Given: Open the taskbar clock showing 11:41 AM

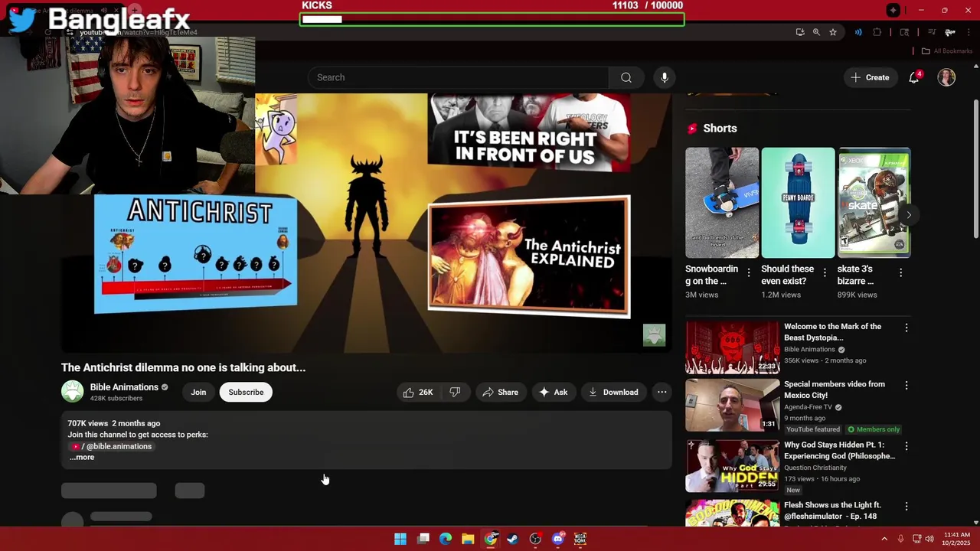Looking at the screenshot, I should pos(957,539).
